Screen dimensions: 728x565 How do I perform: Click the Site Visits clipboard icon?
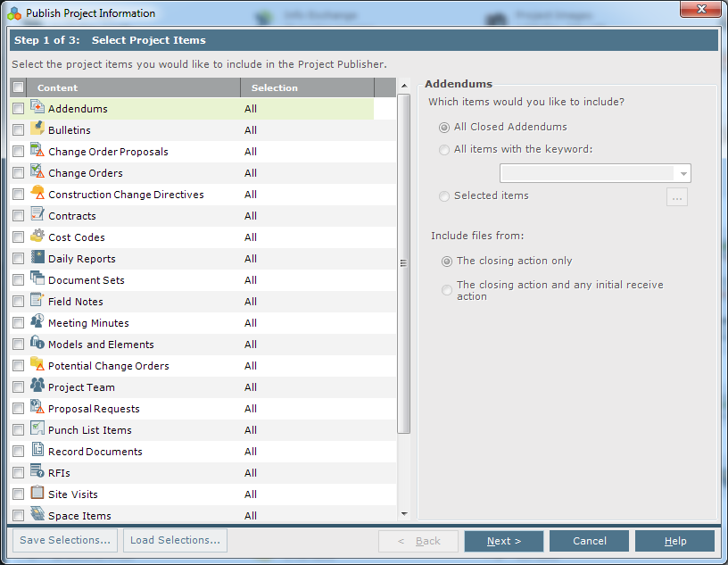click(x=37, y=493)
